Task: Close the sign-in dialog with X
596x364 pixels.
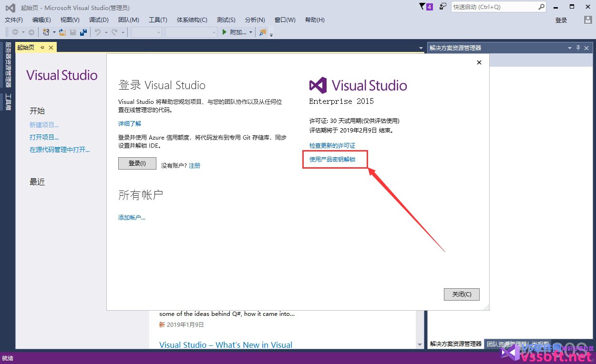Action: [x=479, y=62]
